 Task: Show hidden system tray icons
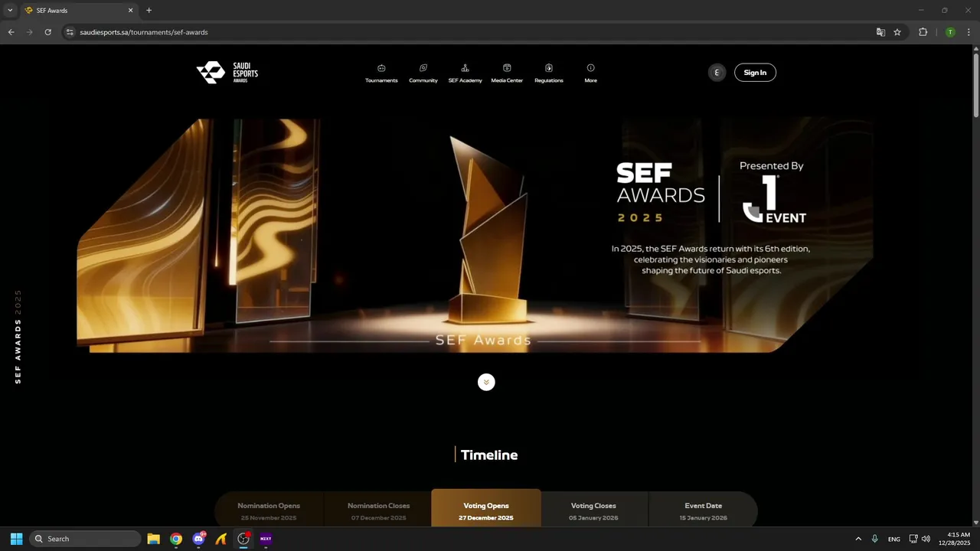(x=858, y=539)
